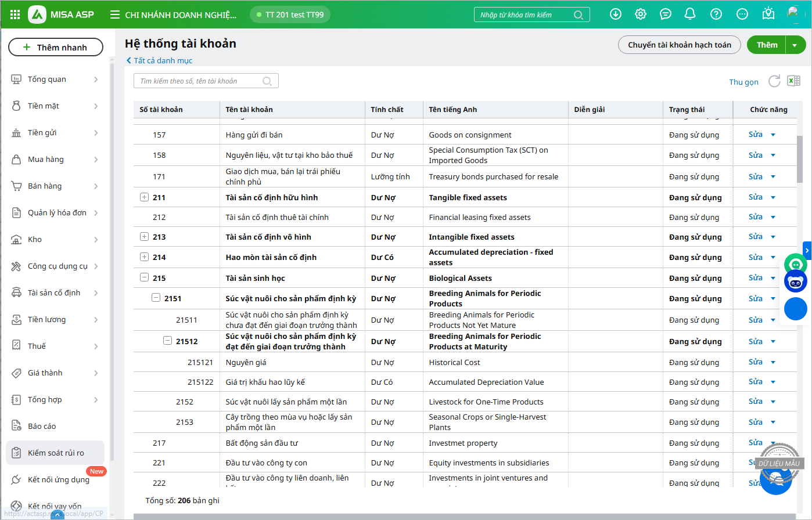The width and height of the screenshot is (812, 520).
Task: Click Chuyển tài khoản hạch toán button
Action: [x=679, y=45]
